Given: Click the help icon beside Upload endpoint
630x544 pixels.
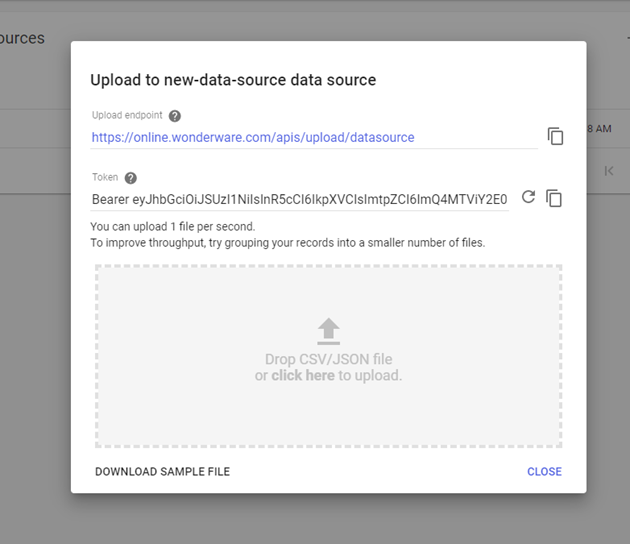Looking at the screenshot, I should pyautogui.click(x=174, y=116).
